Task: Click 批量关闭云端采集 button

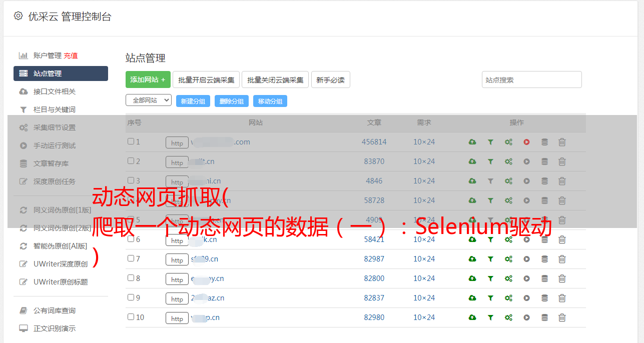Action: 275,79
